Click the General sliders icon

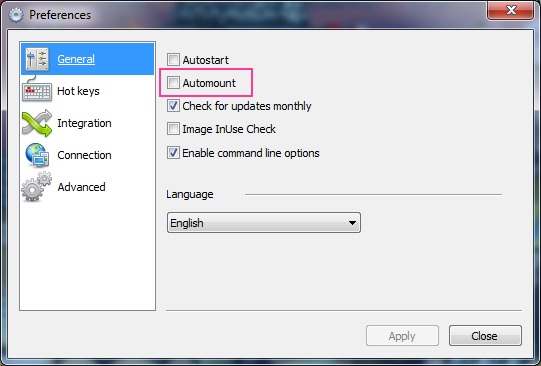coord(37,59)
